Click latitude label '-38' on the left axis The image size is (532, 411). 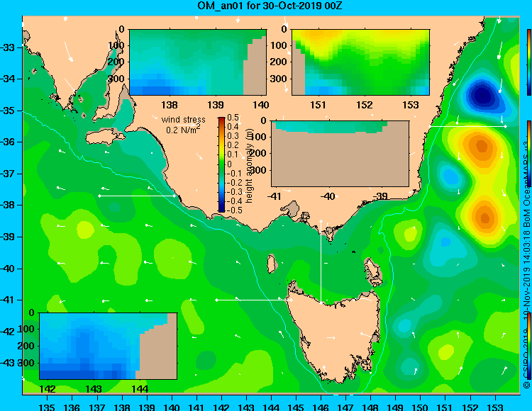[8, 205]
